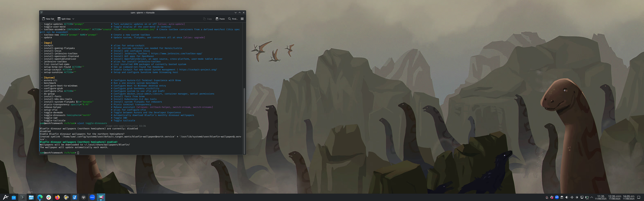Open the Konsole hamburger menu
644x201 pixels.
tap(242, 19)
